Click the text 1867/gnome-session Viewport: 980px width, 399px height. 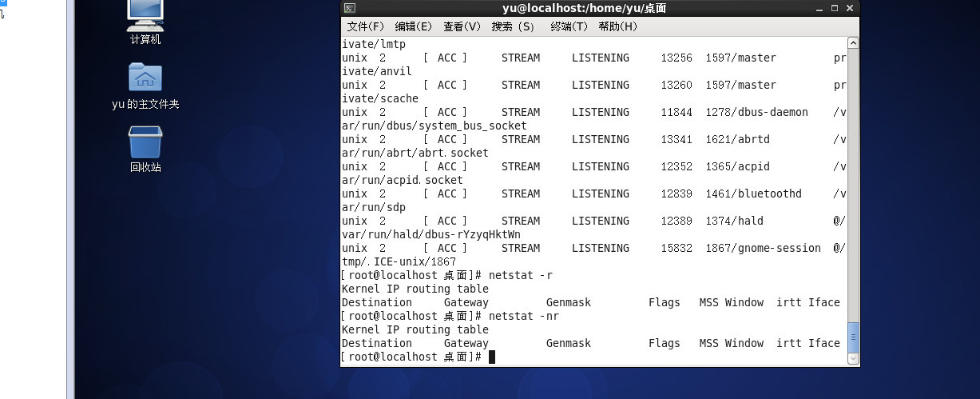(x=764, y=248)
